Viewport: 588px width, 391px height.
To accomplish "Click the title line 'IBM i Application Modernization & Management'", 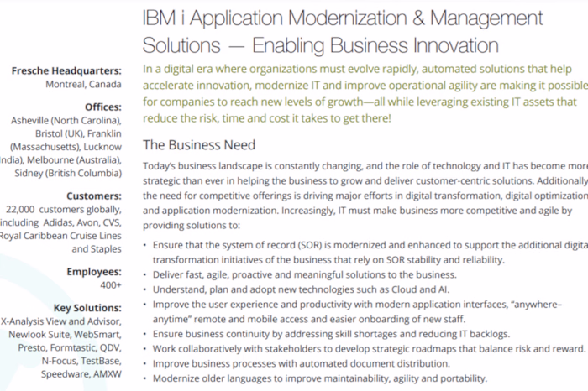I will coord(343,18).
